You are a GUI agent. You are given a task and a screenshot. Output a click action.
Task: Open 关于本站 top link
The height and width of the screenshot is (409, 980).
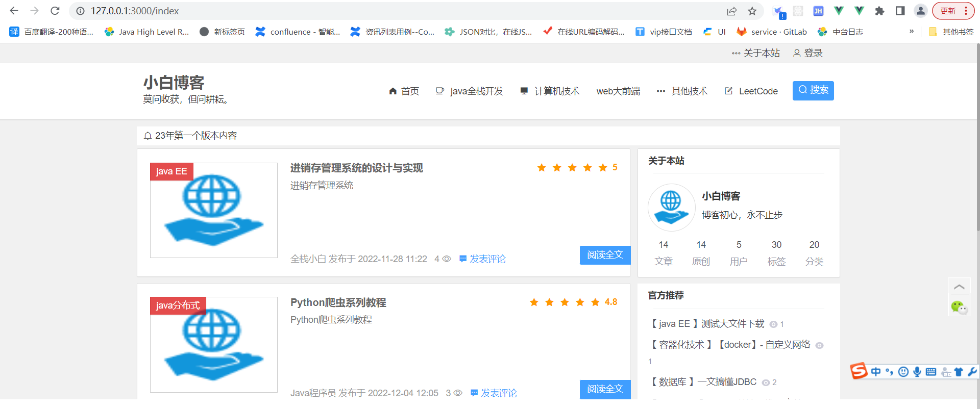pyautogui.click(x=756, y=53)
